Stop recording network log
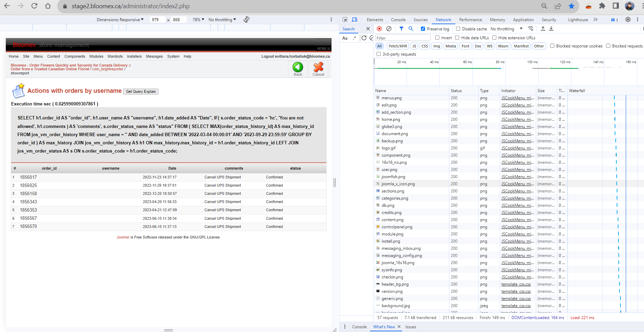The width and height of the screenshot is (644, 332). pos(379,29)
